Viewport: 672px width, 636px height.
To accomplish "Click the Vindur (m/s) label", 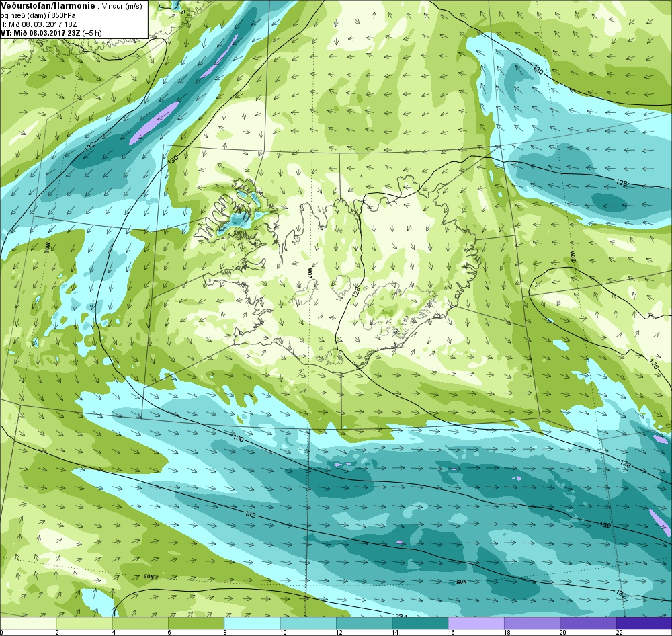I will [x=122, y=7].
